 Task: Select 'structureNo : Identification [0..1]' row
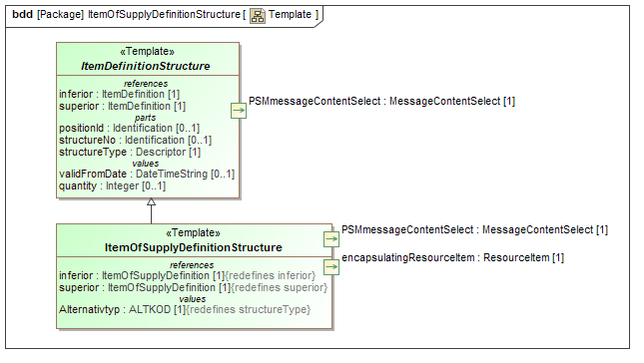click(135, 141)
